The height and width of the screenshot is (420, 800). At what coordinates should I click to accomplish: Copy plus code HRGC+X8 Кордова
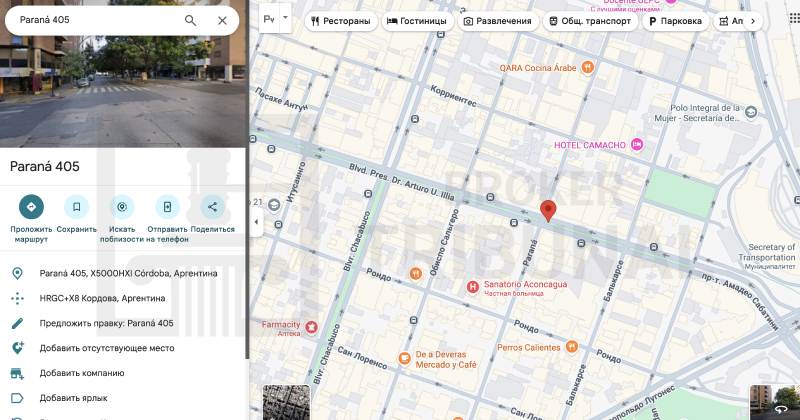(103, 298)
